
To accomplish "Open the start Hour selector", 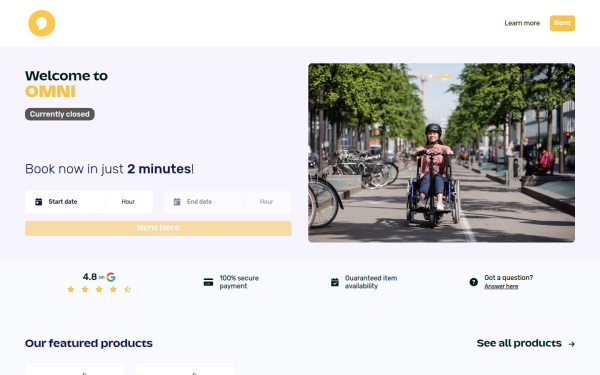I will point(129,202).
